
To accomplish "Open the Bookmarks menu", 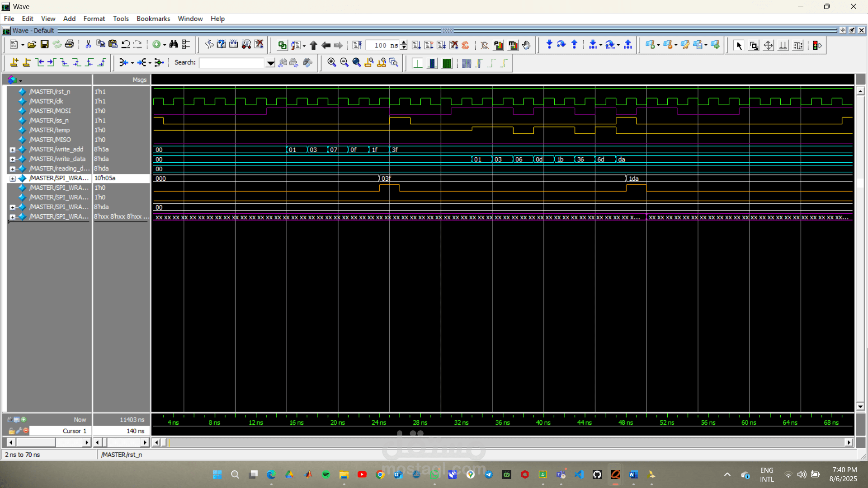I will point(153,19).
